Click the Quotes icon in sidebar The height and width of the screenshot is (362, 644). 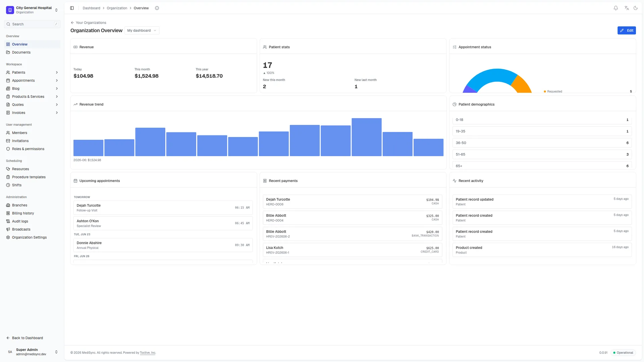[8, 105]
